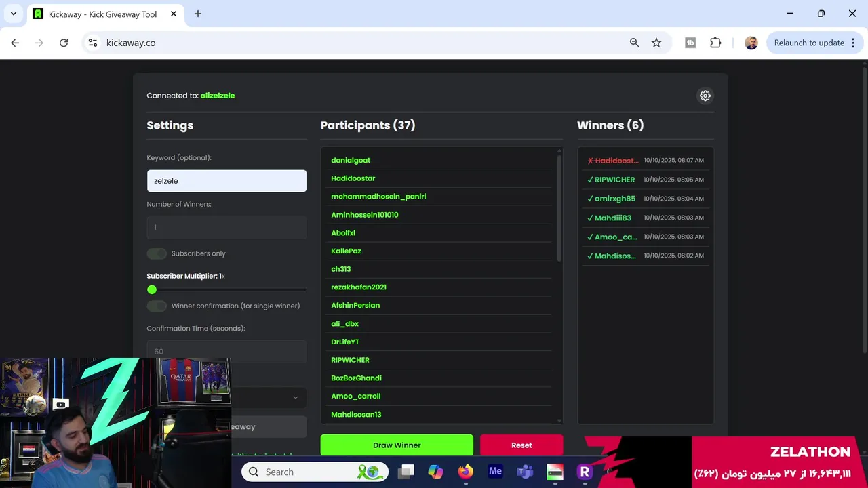
Task: Click the Draw Winner button
Action: (x=397, y=445)
